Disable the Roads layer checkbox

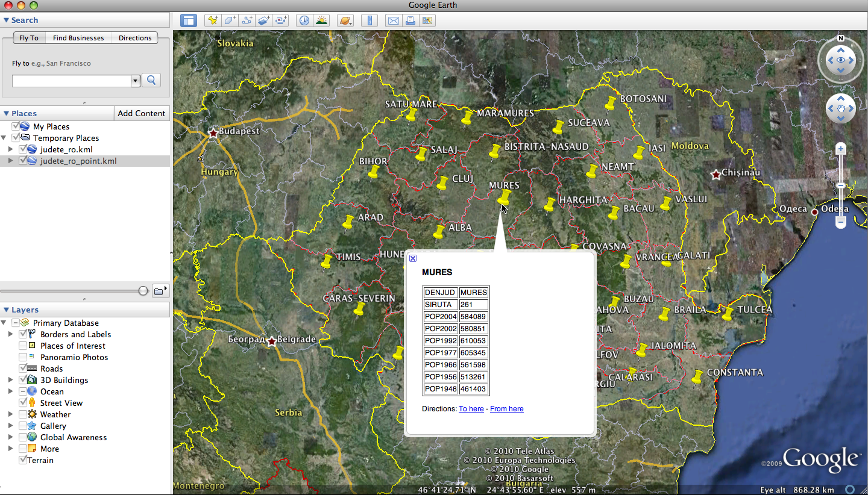(23, 369)
